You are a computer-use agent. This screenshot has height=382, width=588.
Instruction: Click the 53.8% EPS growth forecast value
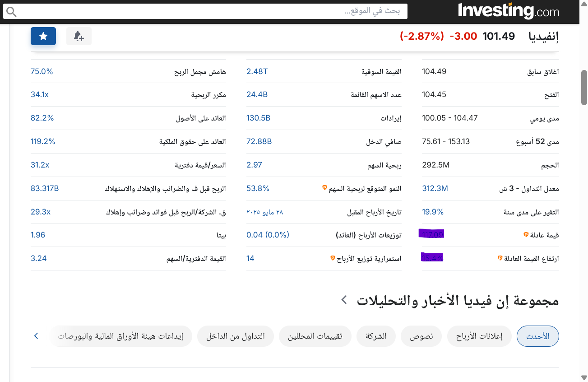tap(258, 189)
